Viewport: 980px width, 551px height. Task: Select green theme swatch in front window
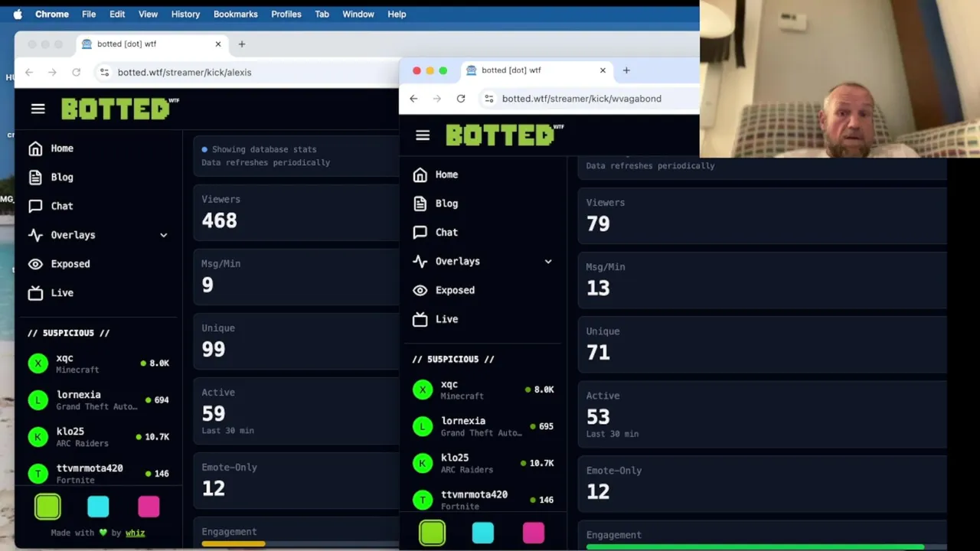point(433,533)
